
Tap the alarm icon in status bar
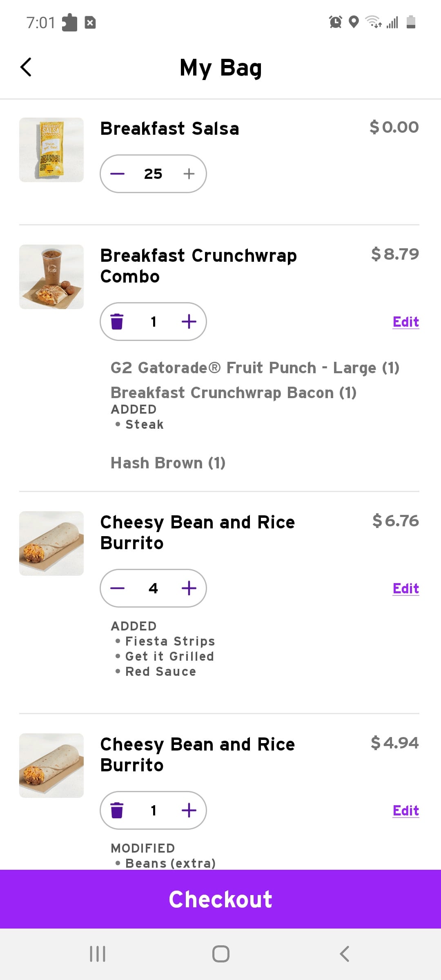(335, 22)
